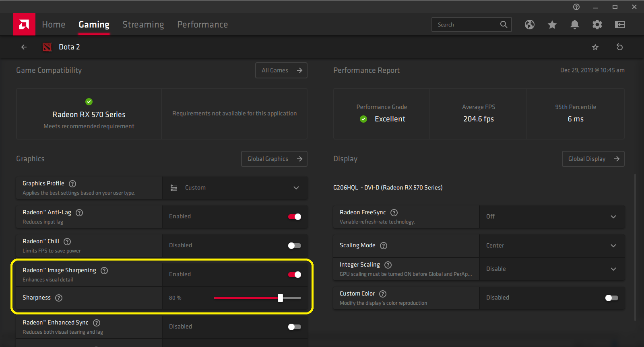The width and height of the screenshot is (644, 347).
Task: Show help for Radeon Anti-Lag
Action: pyautogui.click(x=79, y=213)
